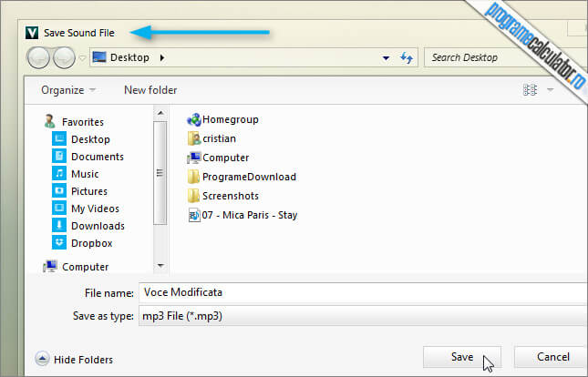The height and width of the screenshot is (377, 588).
Task: Click the Favorites star-person icon
Action: 49,121
